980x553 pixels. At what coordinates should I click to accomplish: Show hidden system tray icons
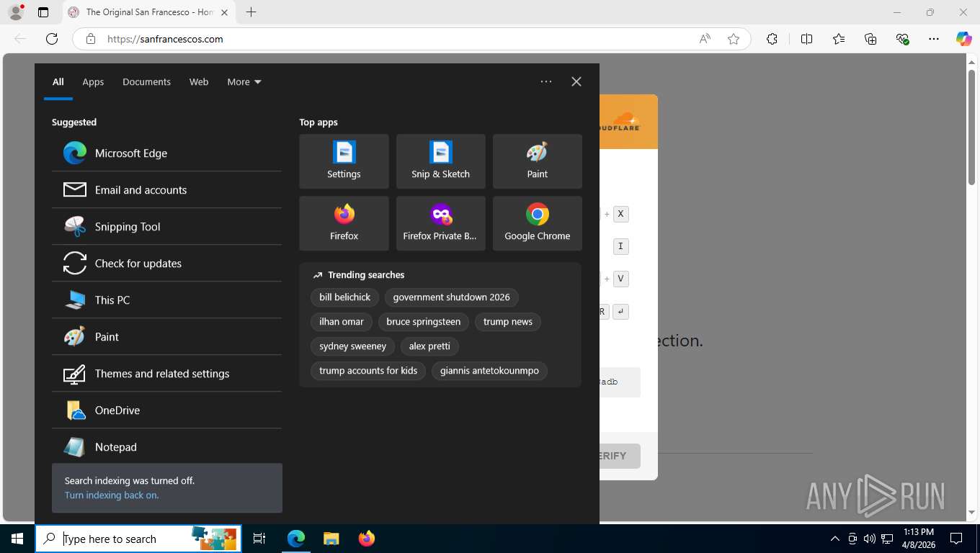[835, 539]
